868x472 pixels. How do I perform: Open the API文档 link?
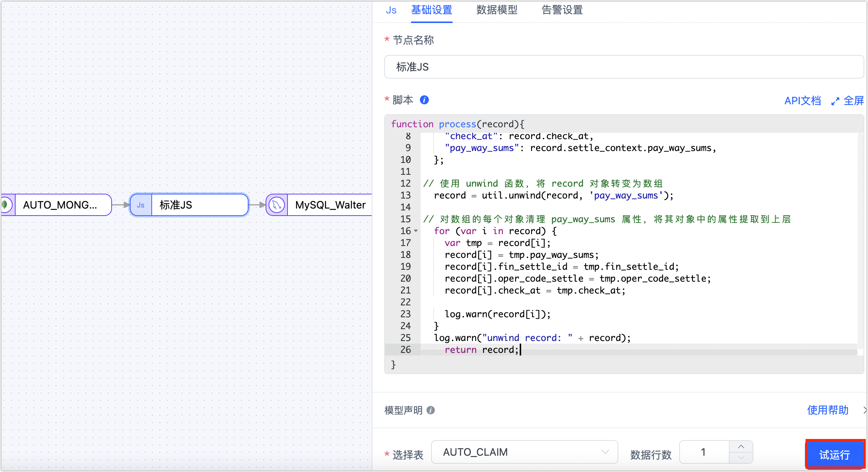[x=802, y=101]
